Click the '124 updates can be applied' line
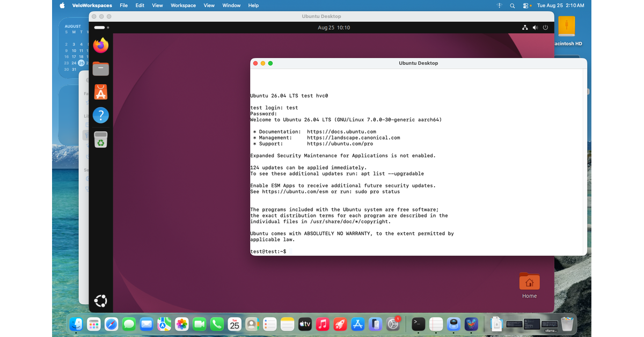Viewport: 644px width, 337px height. 309,168
